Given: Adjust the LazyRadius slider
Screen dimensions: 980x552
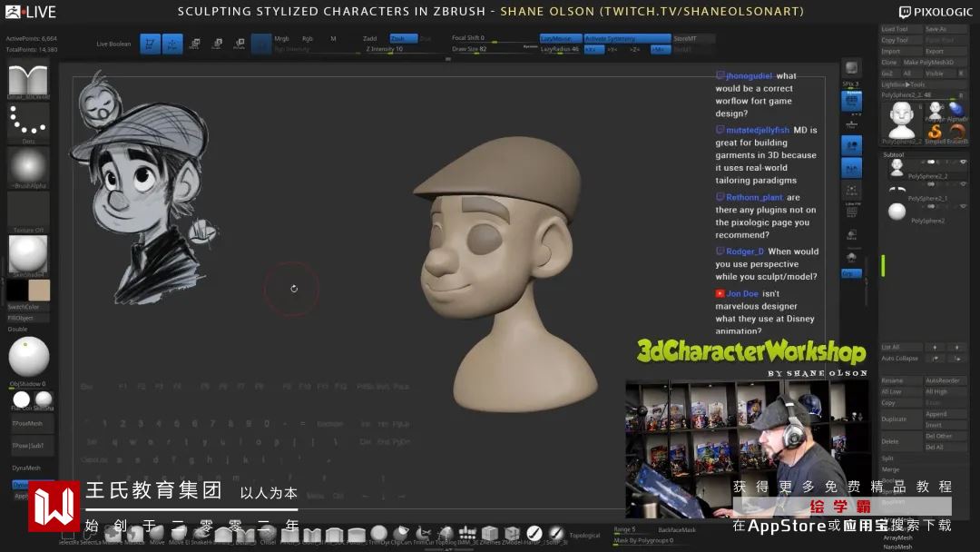Looking at the screenshot, I should [x=561, y=49].
